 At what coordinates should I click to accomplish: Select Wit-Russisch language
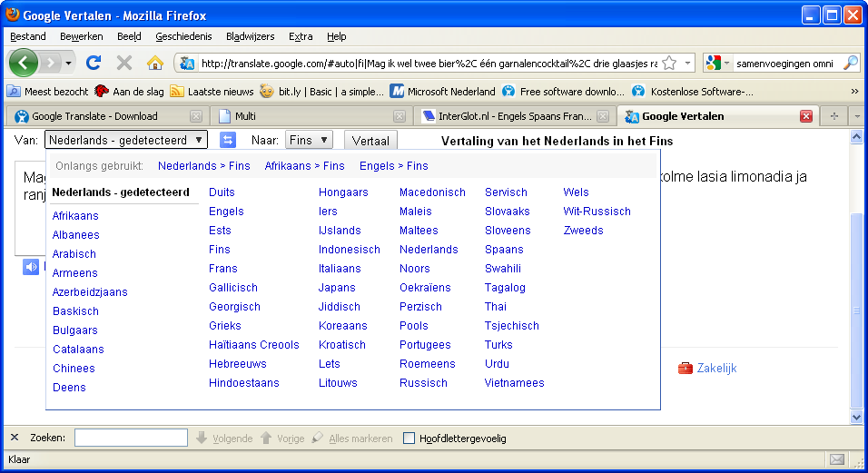click(597, 212)
